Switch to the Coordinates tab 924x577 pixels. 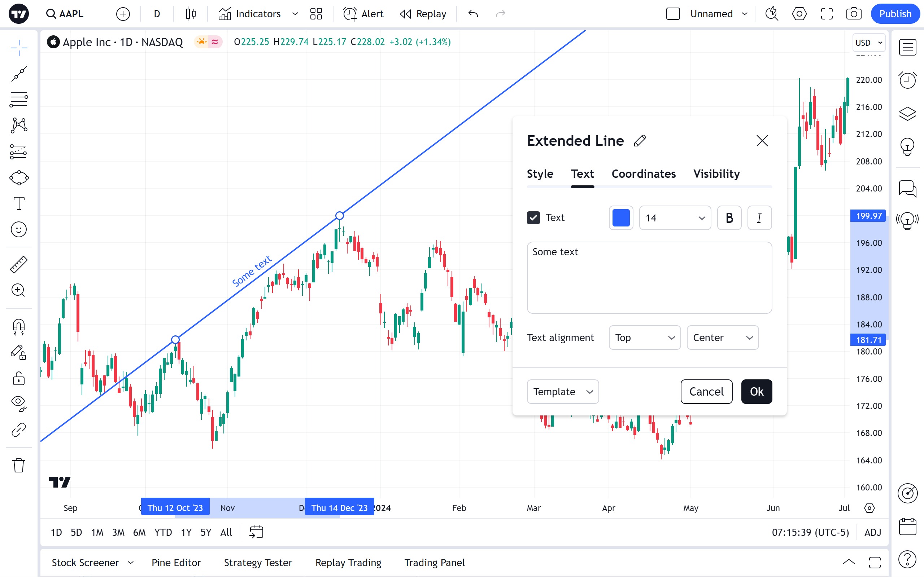[643, 174]
